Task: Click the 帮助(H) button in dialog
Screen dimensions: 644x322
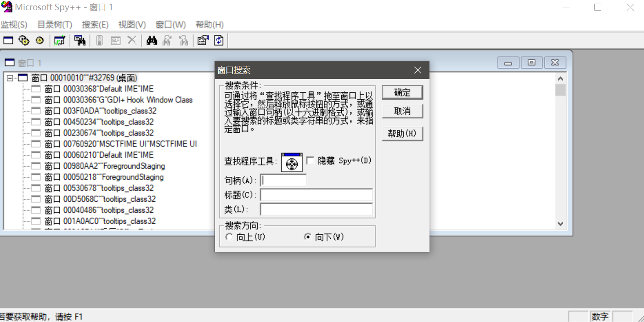Action: (x=402, y=134)
